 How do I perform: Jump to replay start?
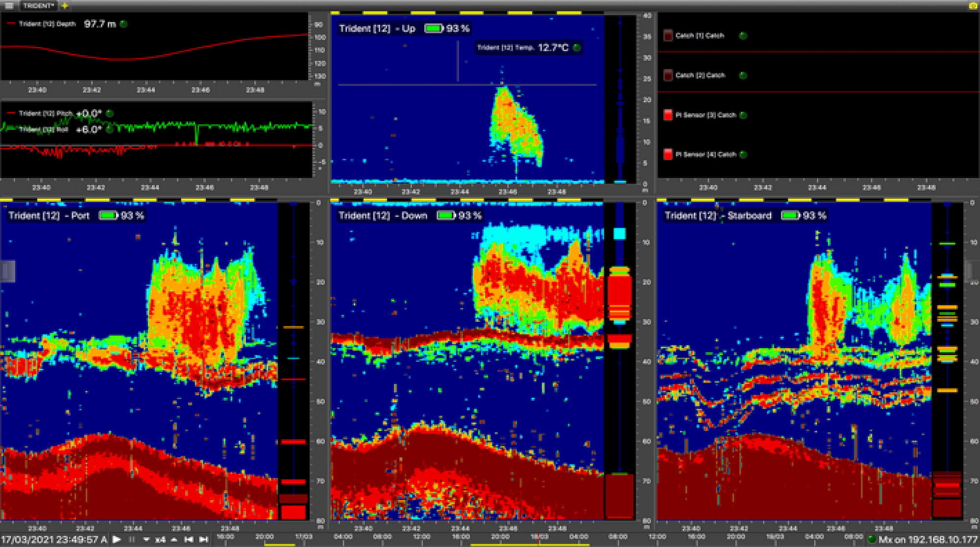pos(189,540)
